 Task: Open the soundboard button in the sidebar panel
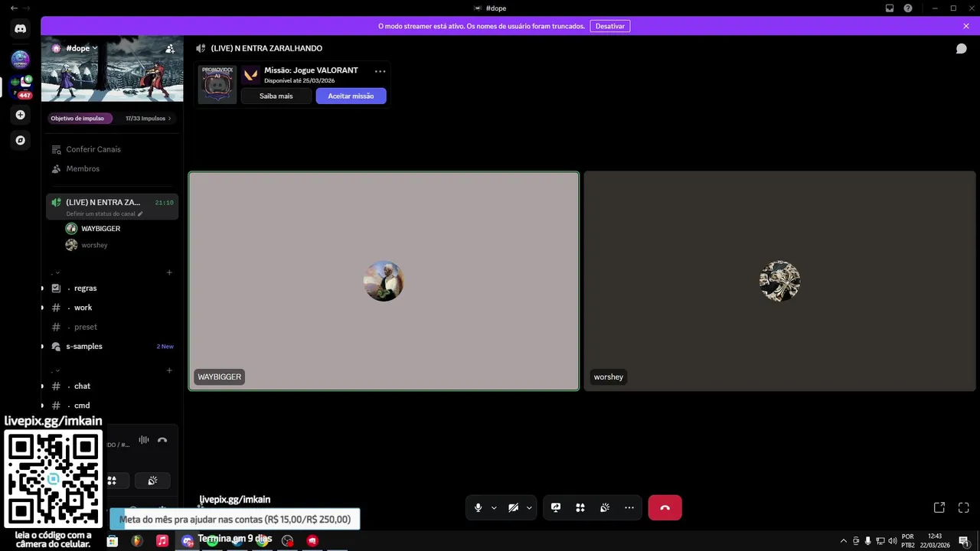click(x=152, y=481)
